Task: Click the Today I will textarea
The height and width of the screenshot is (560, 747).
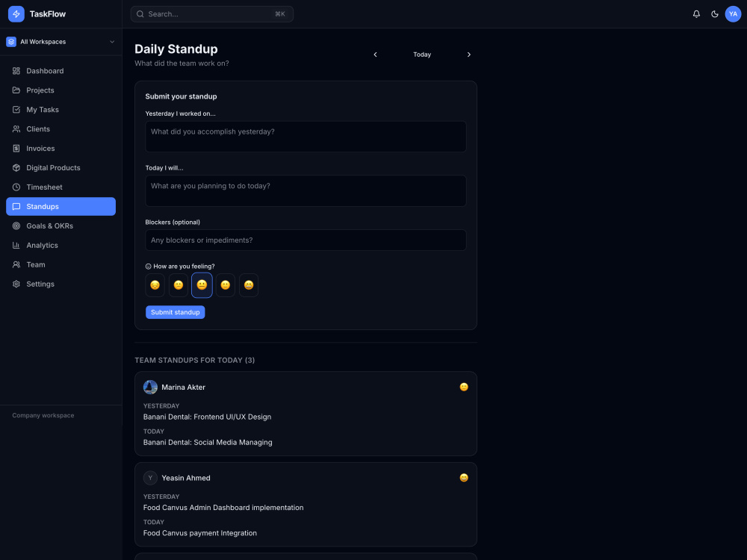Action: tap(306, 191)
